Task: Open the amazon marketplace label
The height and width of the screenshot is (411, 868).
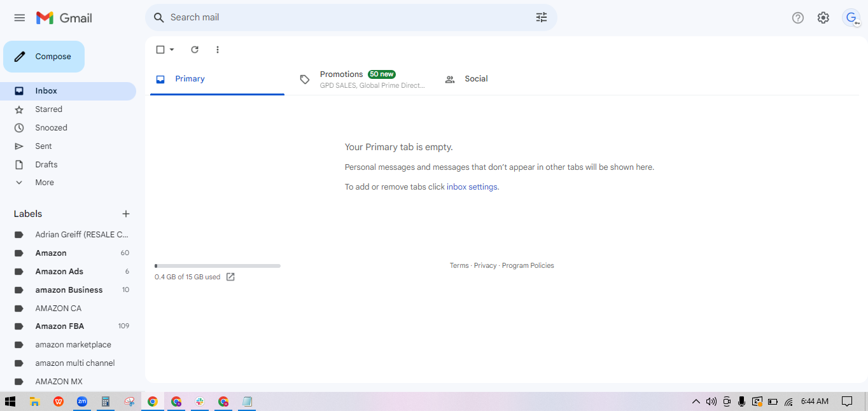Action: 68,345
